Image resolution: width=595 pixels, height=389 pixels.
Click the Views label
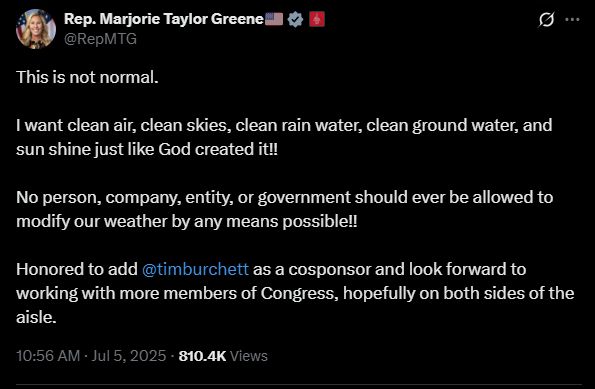pyautogui.click(x=249, y=356)
